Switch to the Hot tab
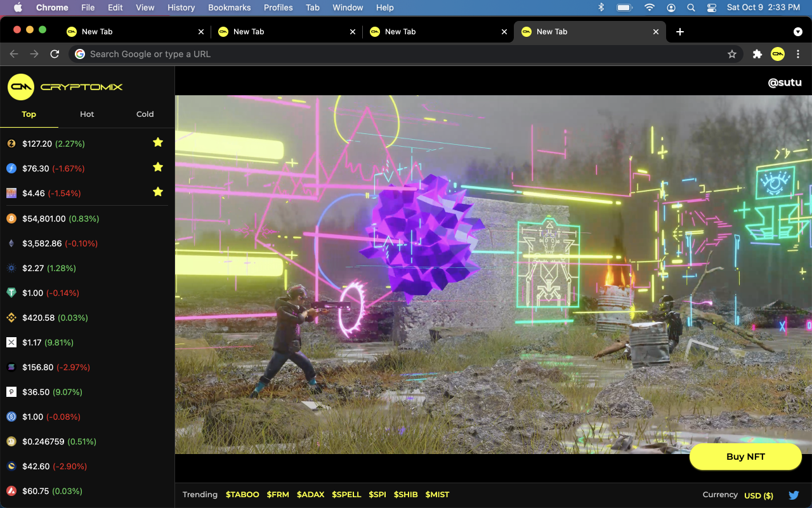The height and width of the screenshot is (508, 812). [x=87, y=114]
